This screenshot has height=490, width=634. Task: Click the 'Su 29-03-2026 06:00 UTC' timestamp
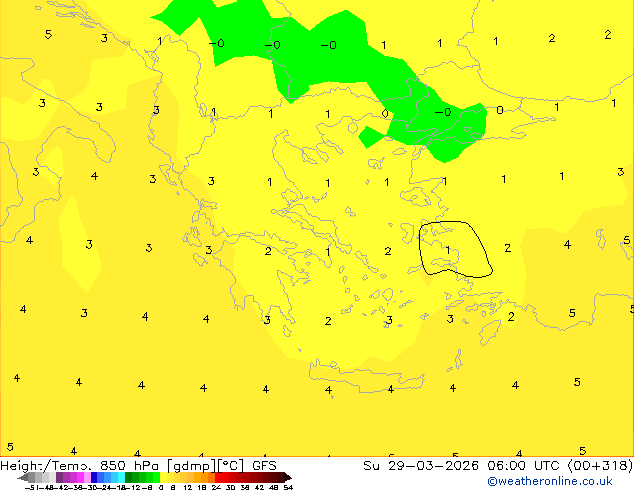coord(463,465)
